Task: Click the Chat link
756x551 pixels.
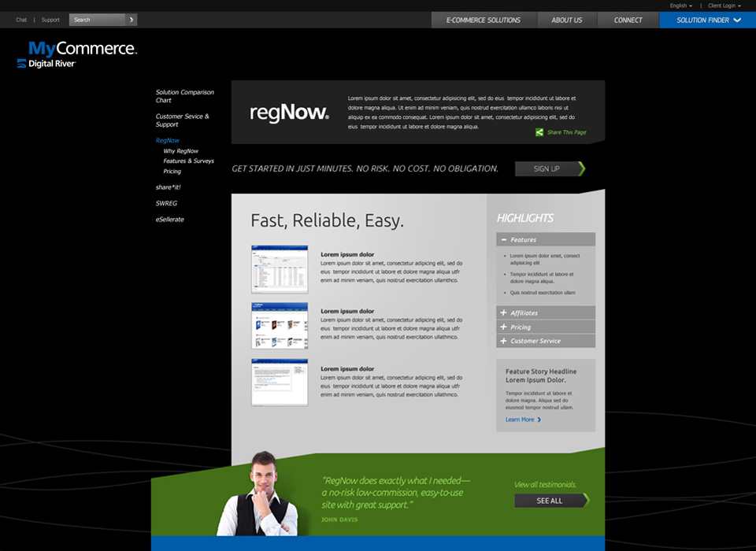Action: [x=21, y=20]
